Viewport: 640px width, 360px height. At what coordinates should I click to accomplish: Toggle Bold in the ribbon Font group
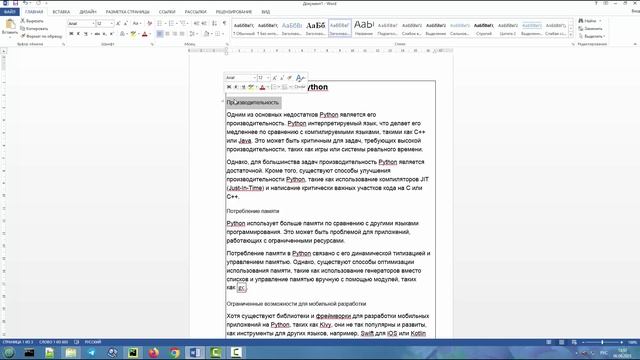[71, 34]
